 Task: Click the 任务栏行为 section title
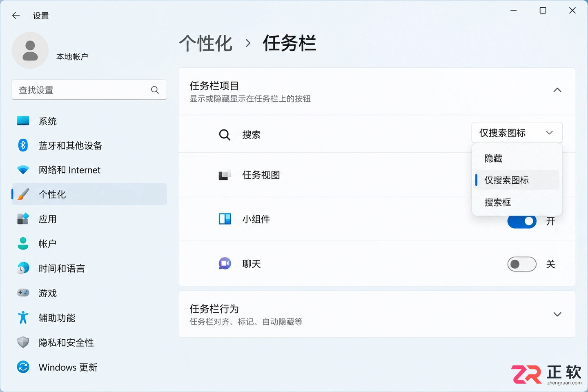coord(214,308)
